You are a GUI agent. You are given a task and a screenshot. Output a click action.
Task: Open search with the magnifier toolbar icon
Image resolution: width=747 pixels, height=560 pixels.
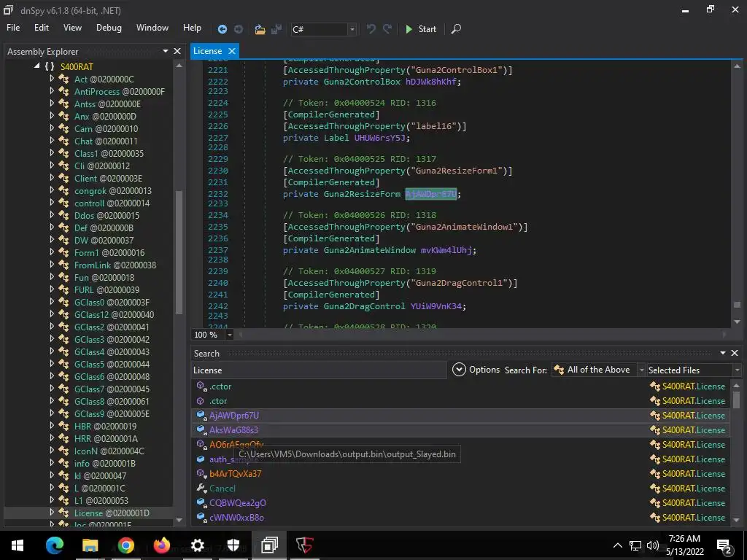[x=456, y=29]
